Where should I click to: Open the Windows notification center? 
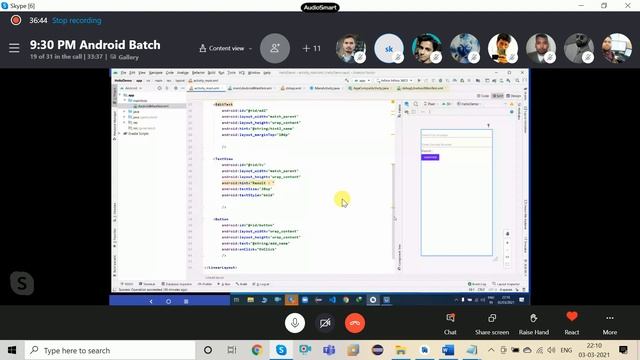tap(623, 350)
